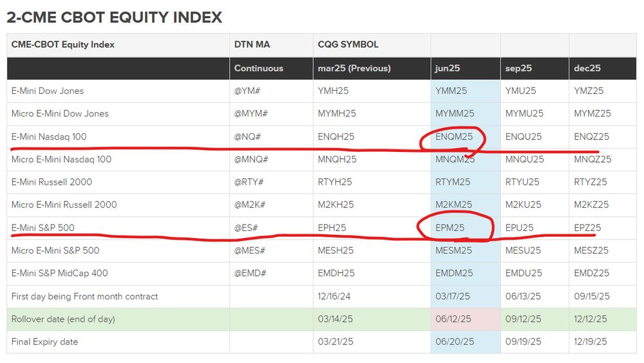Click the 'ENQZ25' symbol cell
This screenshot has height=363, width=644.
(x=591, y=136)
